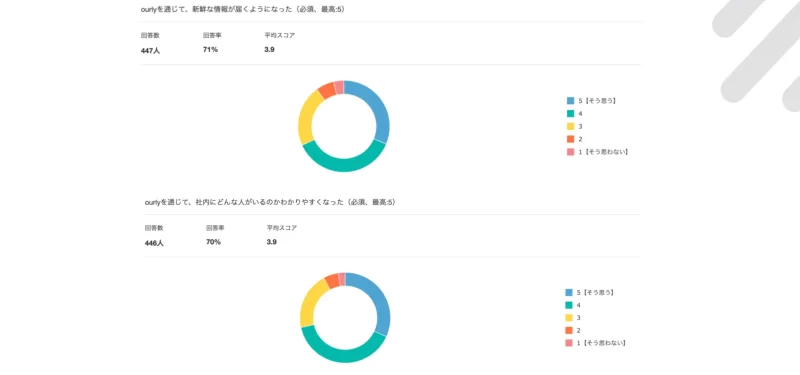Viewport: 800px width, 375px height.
Task: Click the average score '3.9' beside 70%
Action: point(271,242)
